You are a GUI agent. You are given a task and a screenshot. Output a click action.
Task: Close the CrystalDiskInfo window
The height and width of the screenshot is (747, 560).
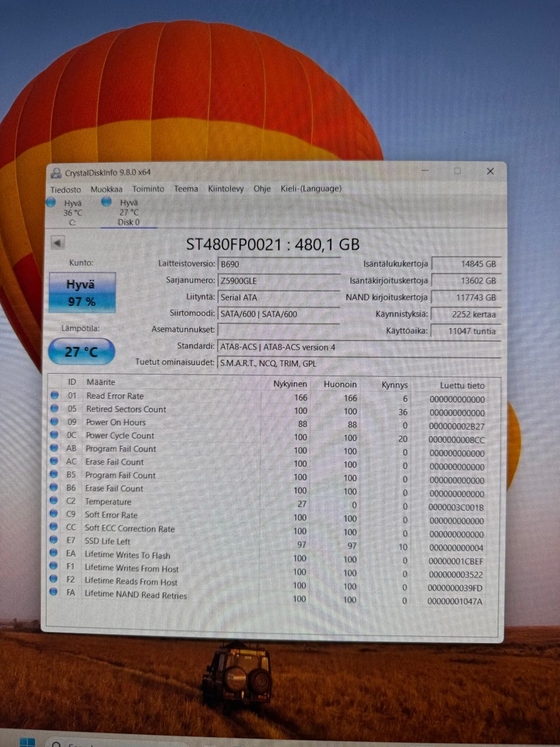click(490, 171)
